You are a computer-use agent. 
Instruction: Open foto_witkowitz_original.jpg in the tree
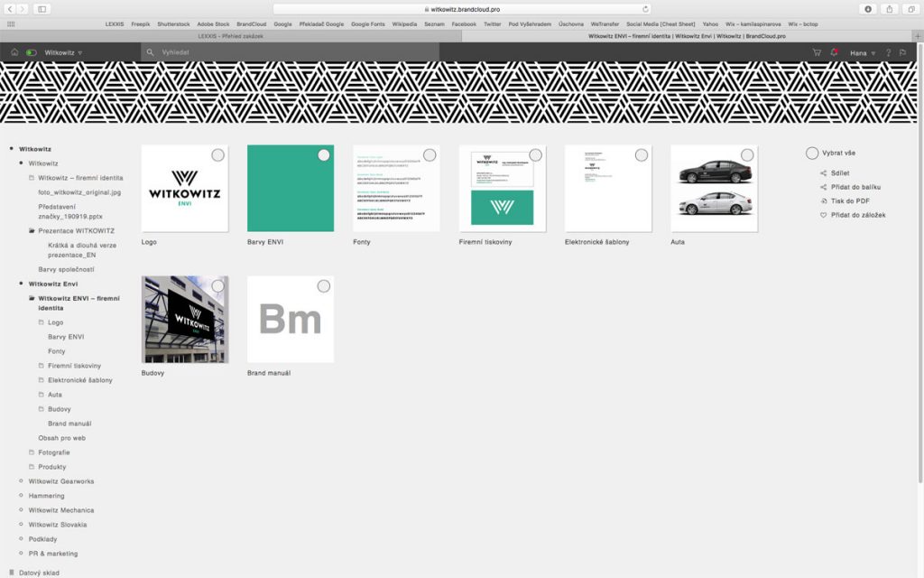click(79, 192)
